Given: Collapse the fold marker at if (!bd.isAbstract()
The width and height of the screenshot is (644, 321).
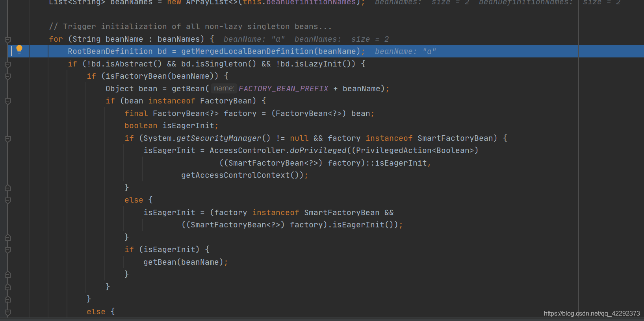Looking at the screenshot, I should click(8, 65).
